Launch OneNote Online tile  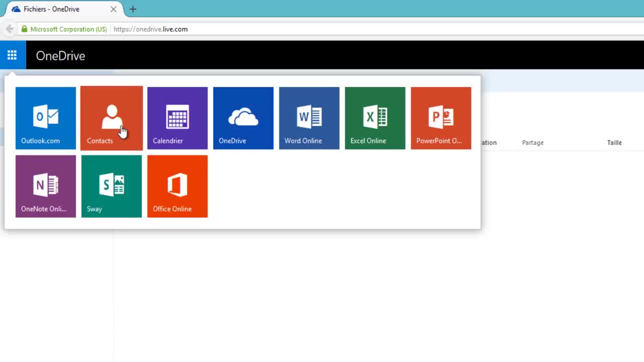[x=46, y=186]
